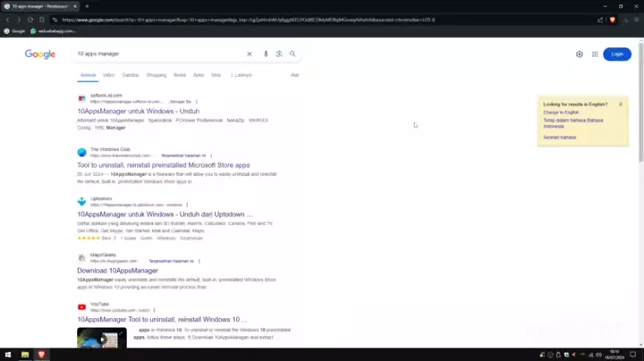644x361 pixels.
Task: Switch to the Gambar images tab
Action: pyautogui.click(x=130, y=75)
